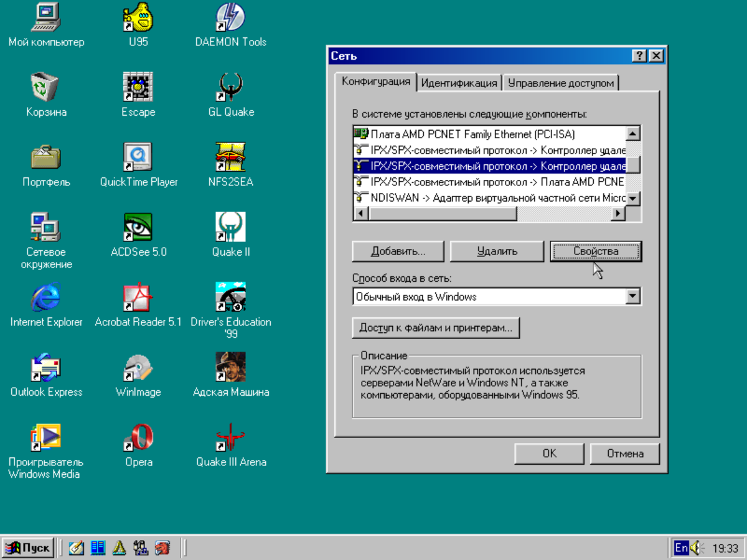Viewport: 747px width, 560px height.
Task: Click the Opera browser desktop icon
Action: (x=138, y=438)
